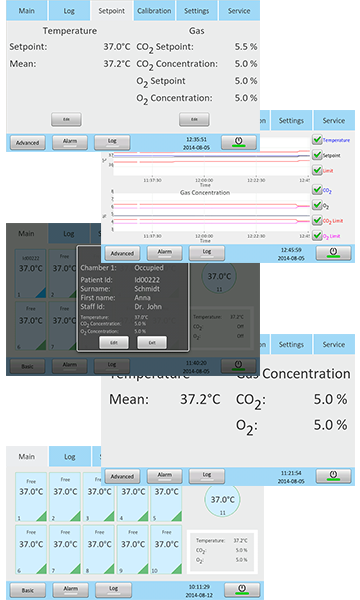Click the Edit button under Temperature
Viewport: 360px width, 600px height.
coord(66,119)
